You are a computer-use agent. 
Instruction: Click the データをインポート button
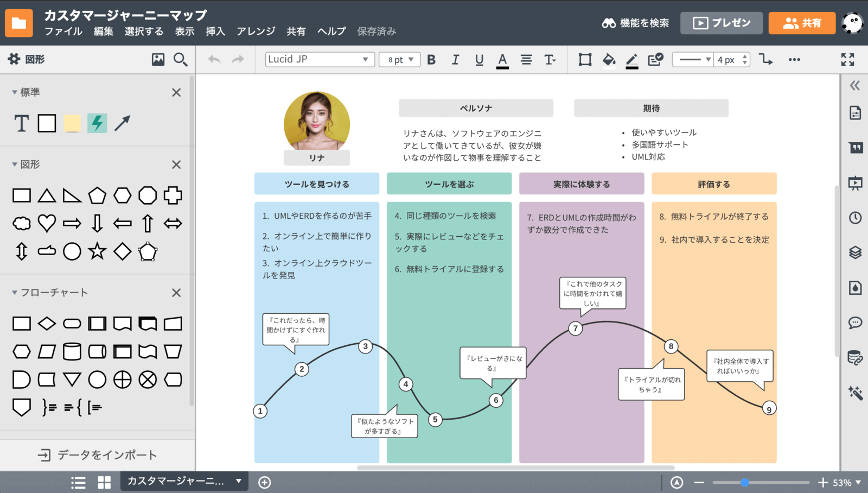click(x=98, y=455)
